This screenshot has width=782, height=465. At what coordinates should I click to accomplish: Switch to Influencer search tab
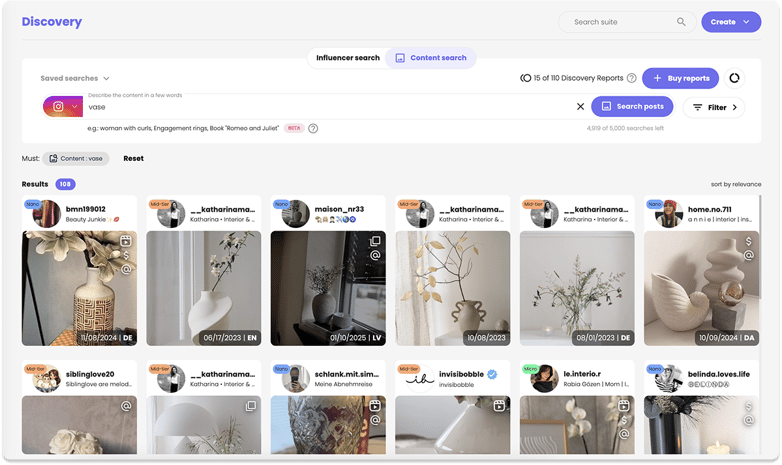(348, 58)
